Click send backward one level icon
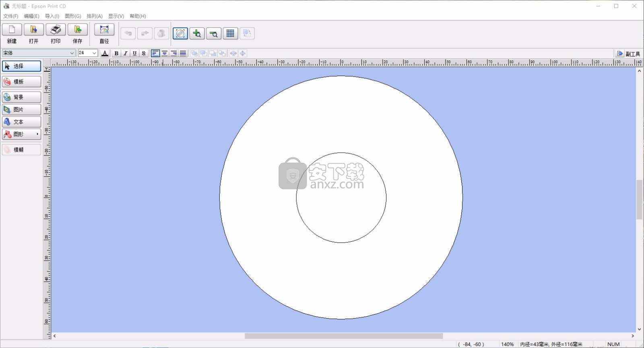644x348 pixels. [213, 53]
